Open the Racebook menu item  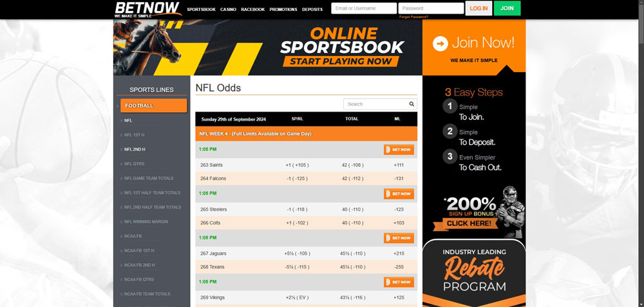[x=253, y=10]
